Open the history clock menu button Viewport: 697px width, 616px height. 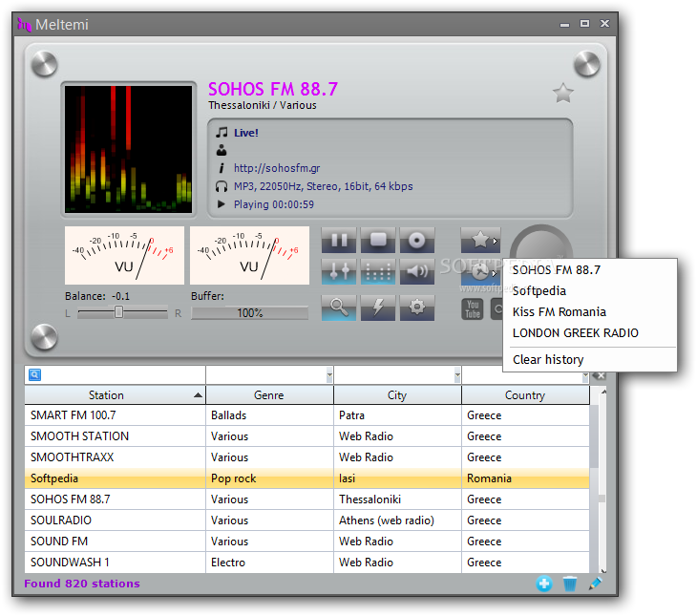[x=480, y=272]
